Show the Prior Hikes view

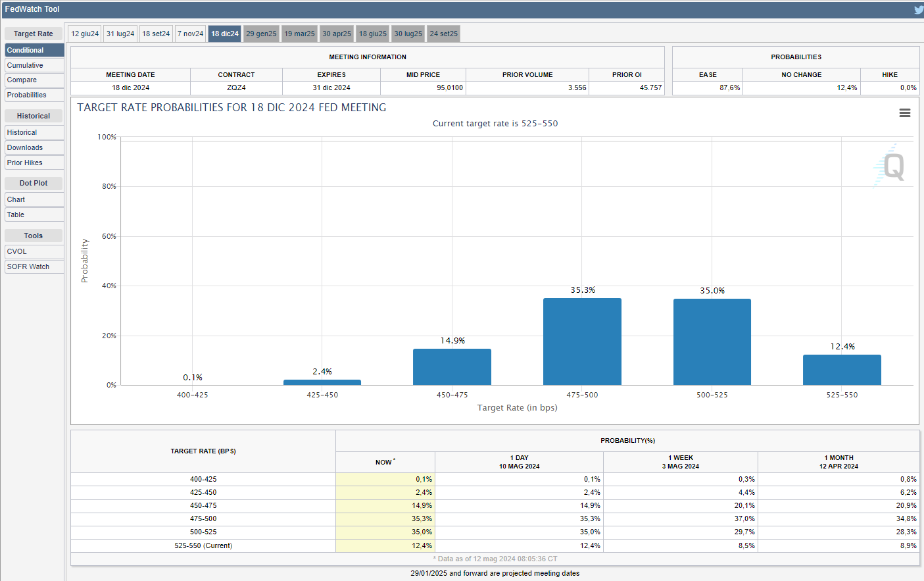coord(34,163)
